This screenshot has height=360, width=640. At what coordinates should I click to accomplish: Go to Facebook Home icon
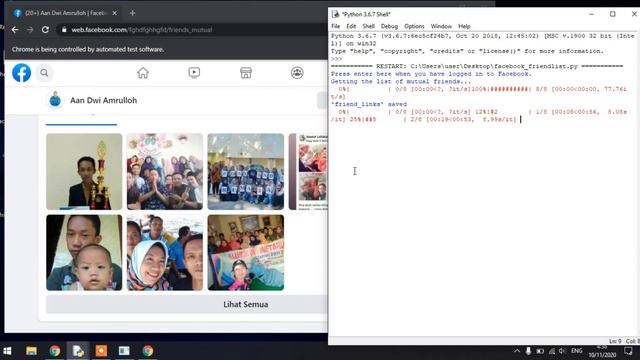pyautogui.click(x=143, y=73)
